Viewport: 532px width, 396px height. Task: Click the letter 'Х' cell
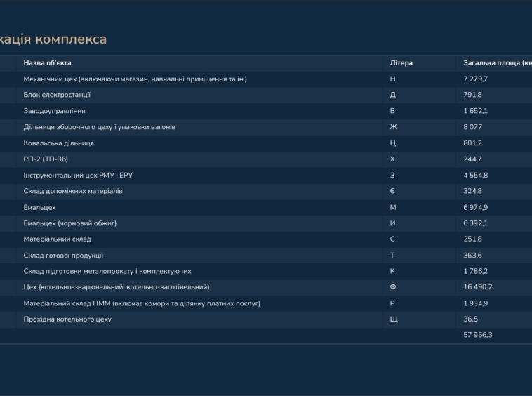point(392,159)
